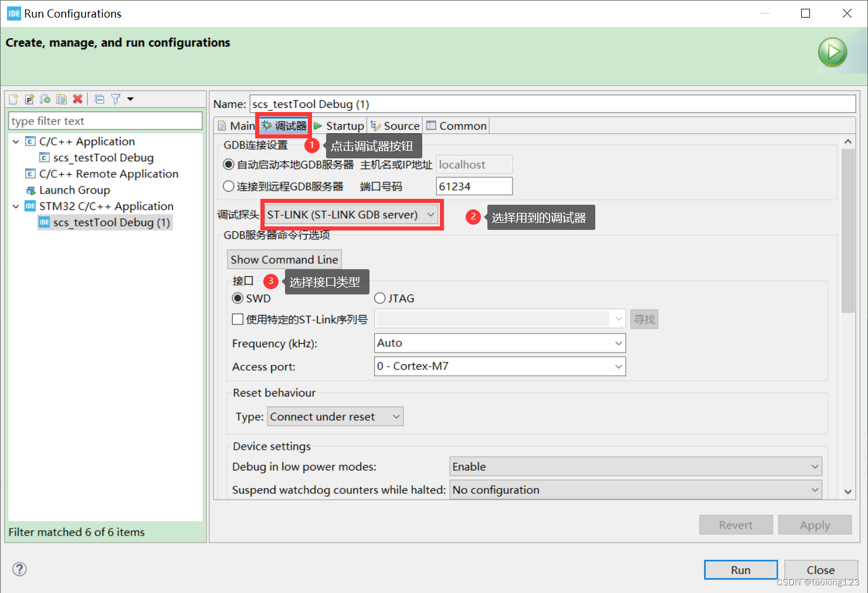The height and width of the screenshot is (593, 868).
Task: Switch to the Main tab
Action: click(x=236, y=126)
